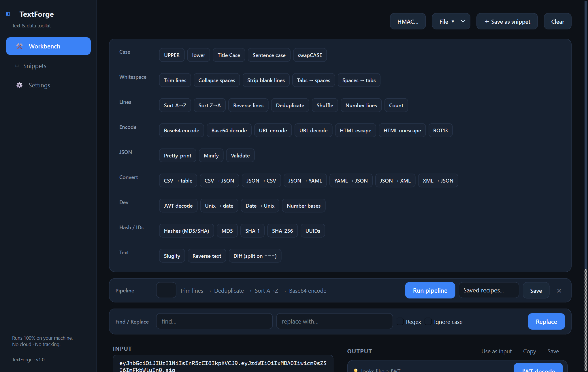Open Settings using the gear icon
This screenshot has height=372, width=588.
click(19, 85)
